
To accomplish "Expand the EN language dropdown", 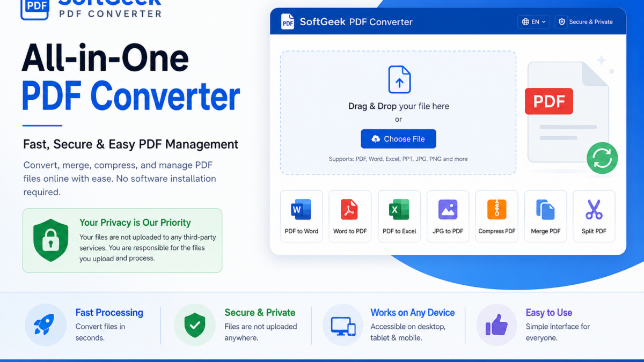I will coord(533,22).
